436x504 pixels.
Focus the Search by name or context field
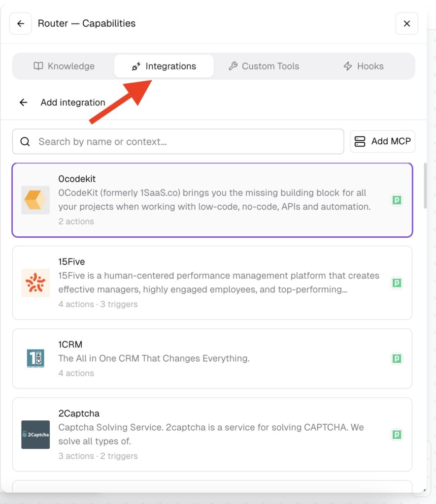(178, 142)
